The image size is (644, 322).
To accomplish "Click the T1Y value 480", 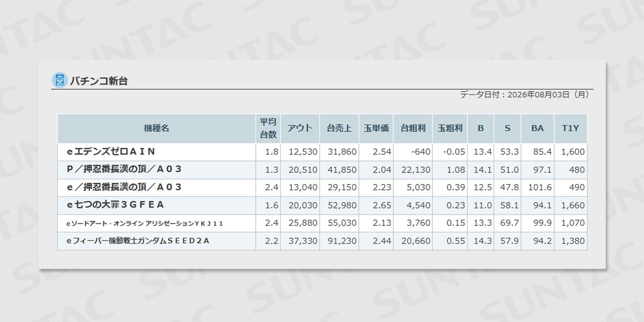I will (x=577, y=170).
